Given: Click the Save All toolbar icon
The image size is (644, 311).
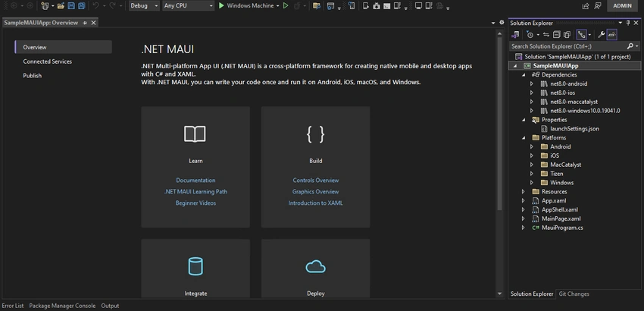Looking at the screenshot, I should (81, 6).
